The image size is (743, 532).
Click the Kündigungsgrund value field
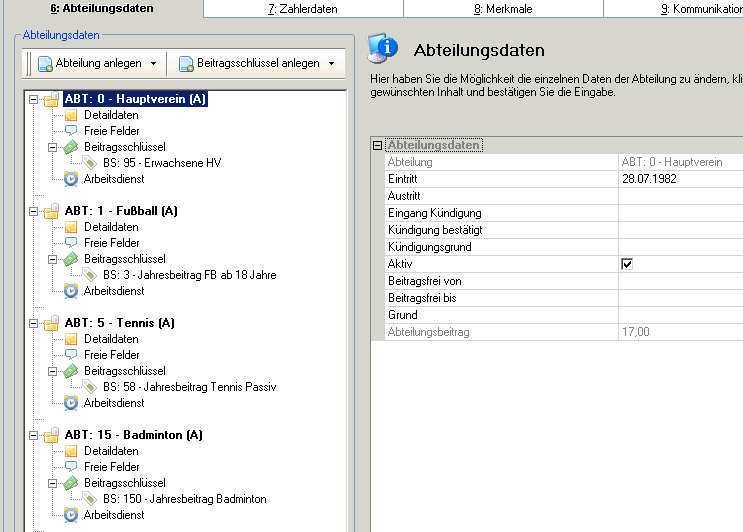680,247
